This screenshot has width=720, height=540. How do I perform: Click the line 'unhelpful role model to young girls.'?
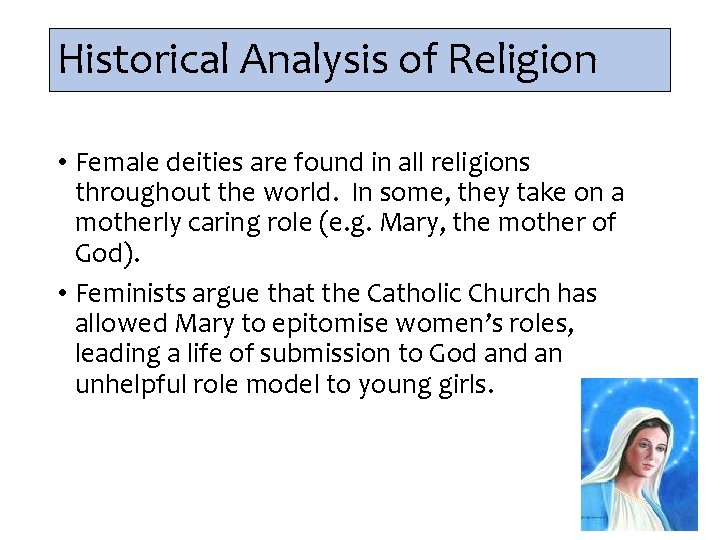coord(285,385)
